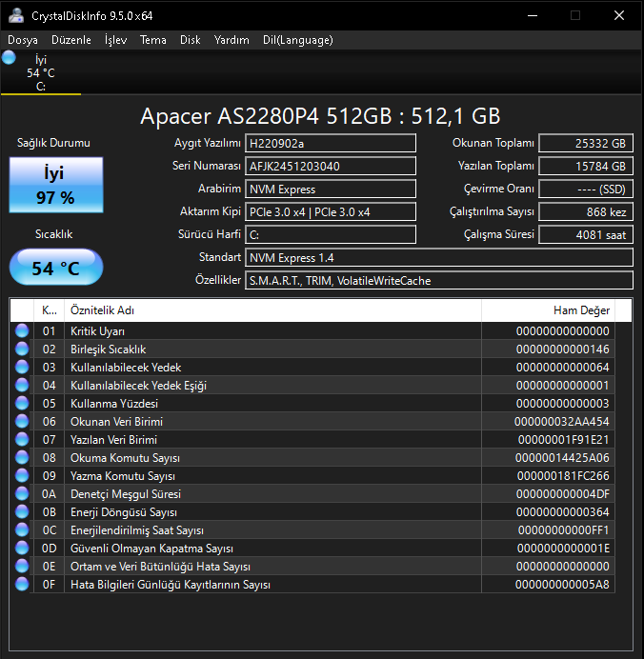644x659 pixels.
Task: Click raw value 000000032AA454
Action: click(562, 422)
